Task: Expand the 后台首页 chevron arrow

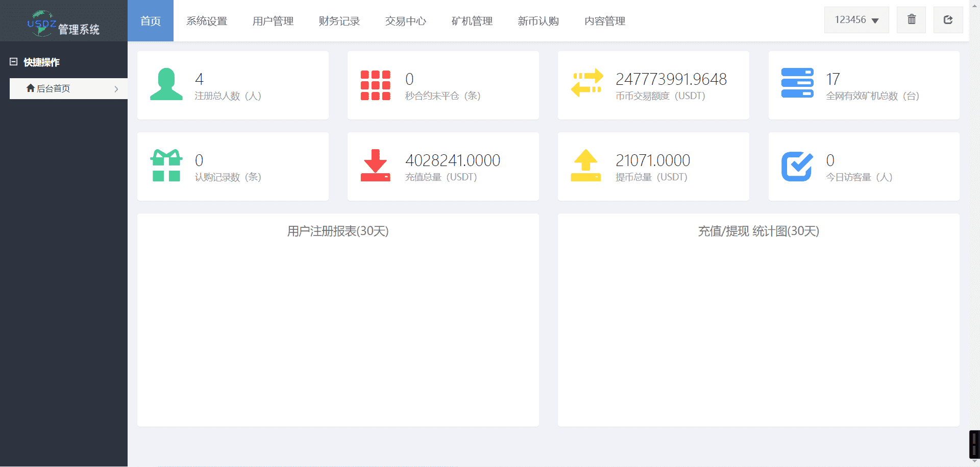Action: point(116,89)
